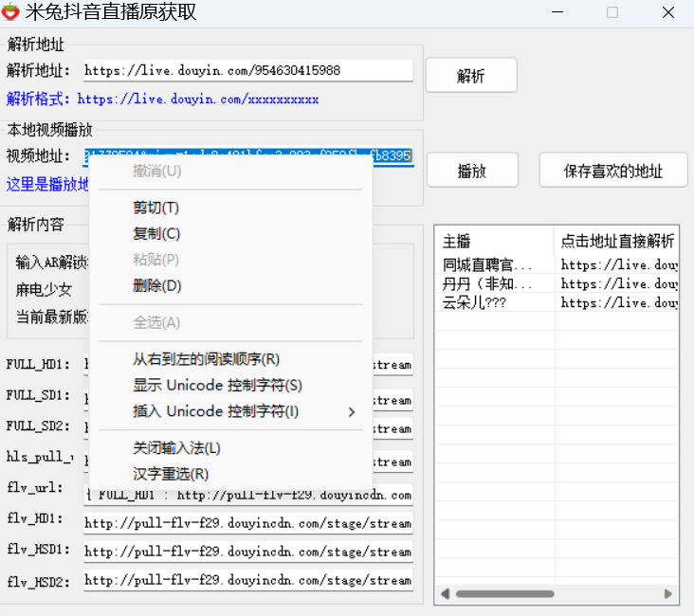Click the 解析 button
The height and width of the screenshot is (616, 694).
[x=471, y=76]
